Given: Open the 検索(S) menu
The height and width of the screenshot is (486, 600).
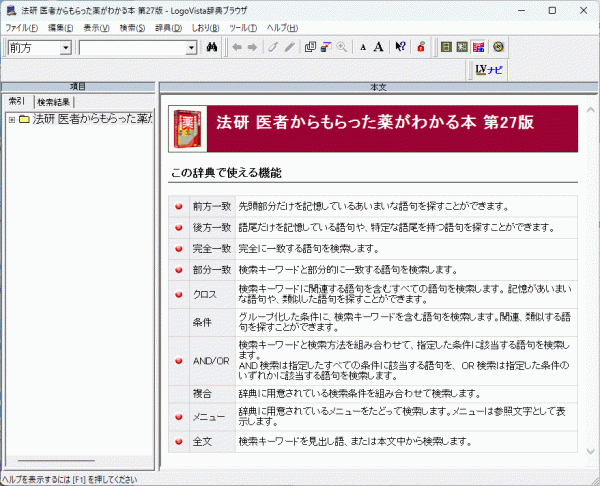Looking at the screenshot, I should pos(132,28).
